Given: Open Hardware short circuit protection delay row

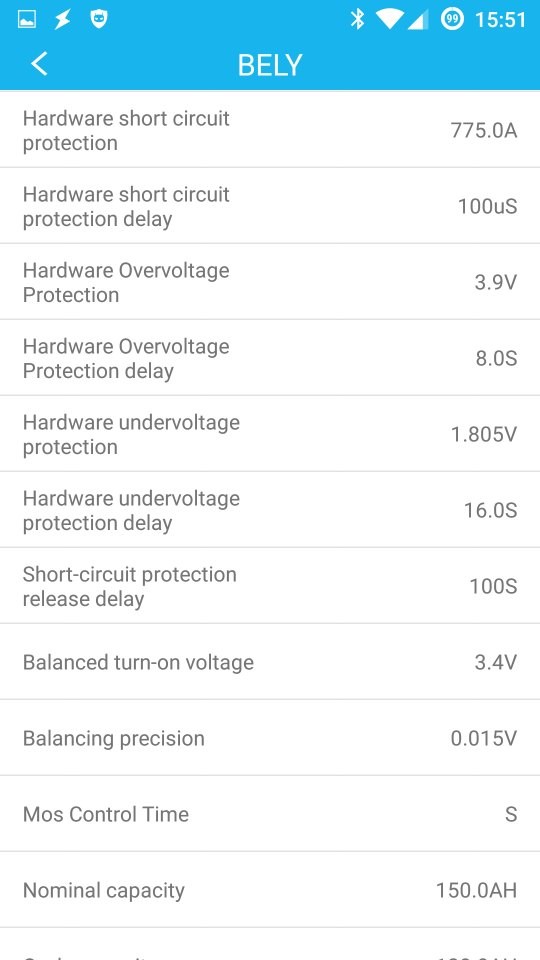Looking at the screenshot, I should tap(270, 205).
